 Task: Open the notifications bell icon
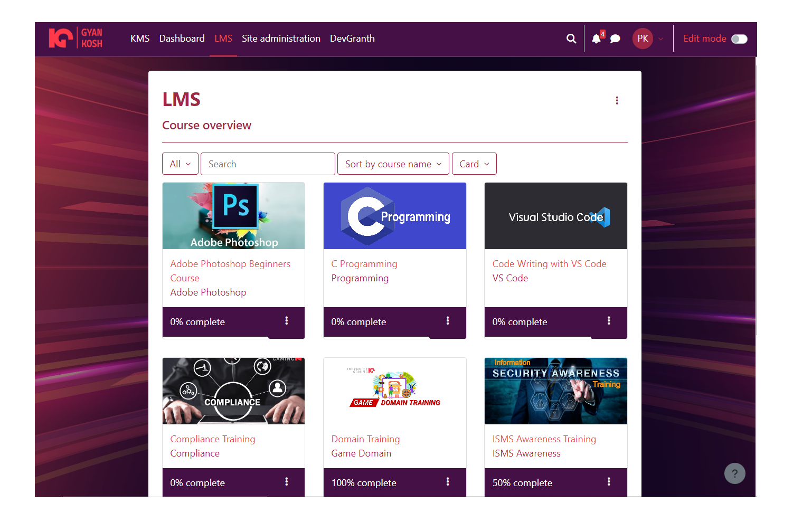coord(596,39)
